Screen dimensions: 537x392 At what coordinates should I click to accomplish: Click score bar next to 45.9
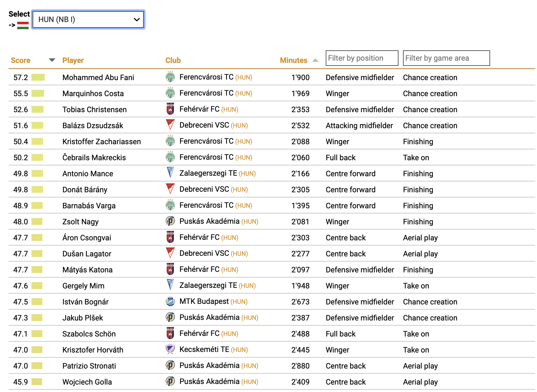tap(37, 382)
